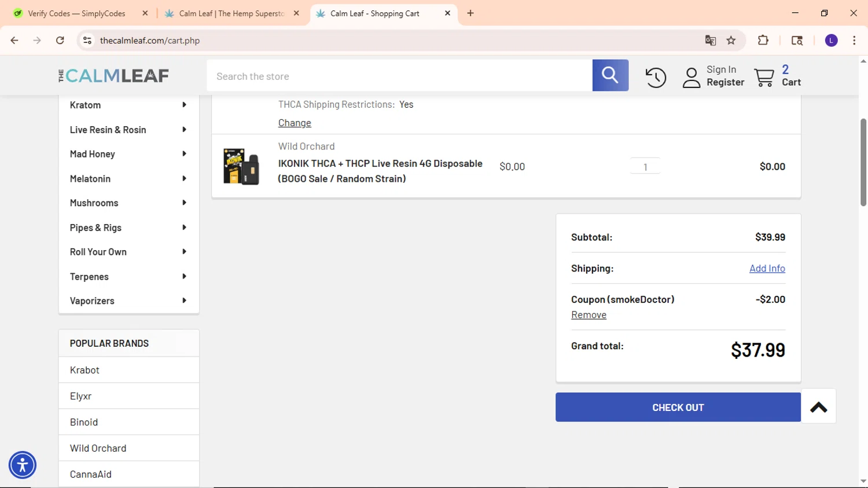Screen dimensions: 868x488
Task: Click the CALMLEAF logo
Action: [x=113, y=76]
